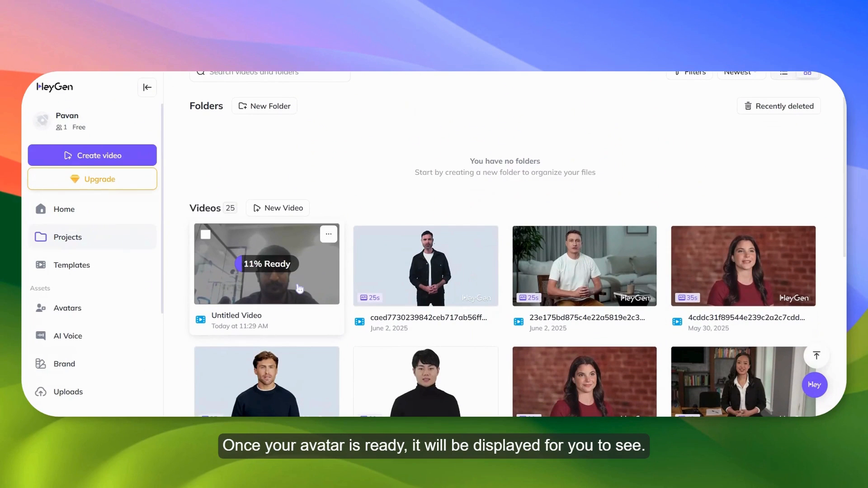Click the Uploads cloud icon

point(40,392)
